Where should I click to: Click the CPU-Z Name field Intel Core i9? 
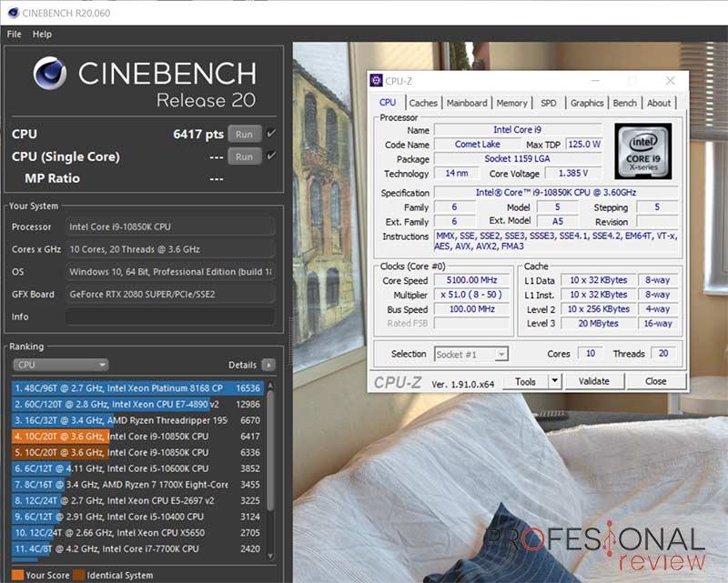coord(518,130)
